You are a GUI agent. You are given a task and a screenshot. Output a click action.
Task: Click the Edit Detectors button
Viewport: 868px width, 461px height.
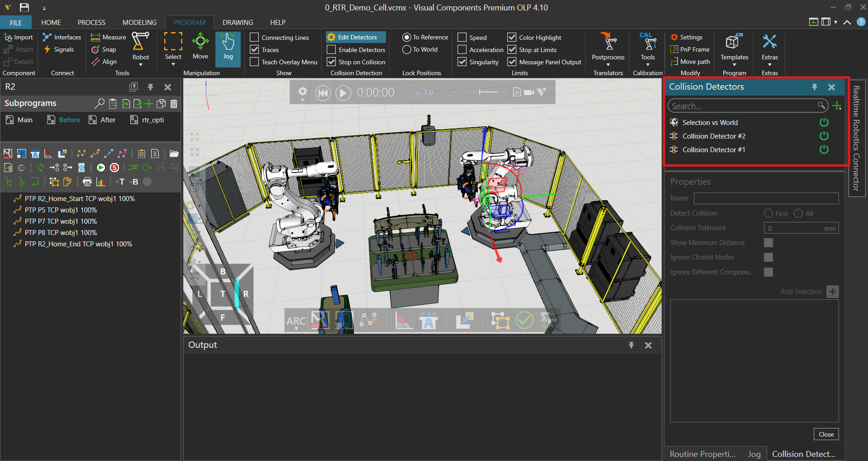coord(356,37)
